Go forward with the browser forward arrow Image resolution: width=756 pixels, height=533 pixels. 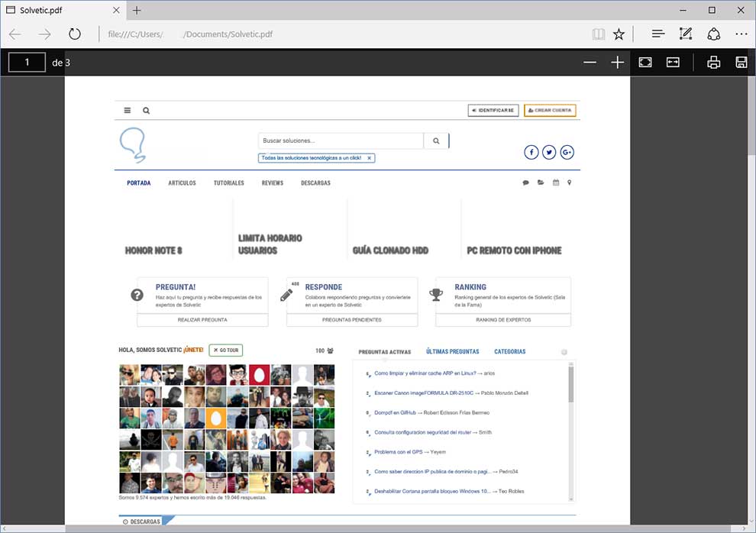click(x=44, y=34)
